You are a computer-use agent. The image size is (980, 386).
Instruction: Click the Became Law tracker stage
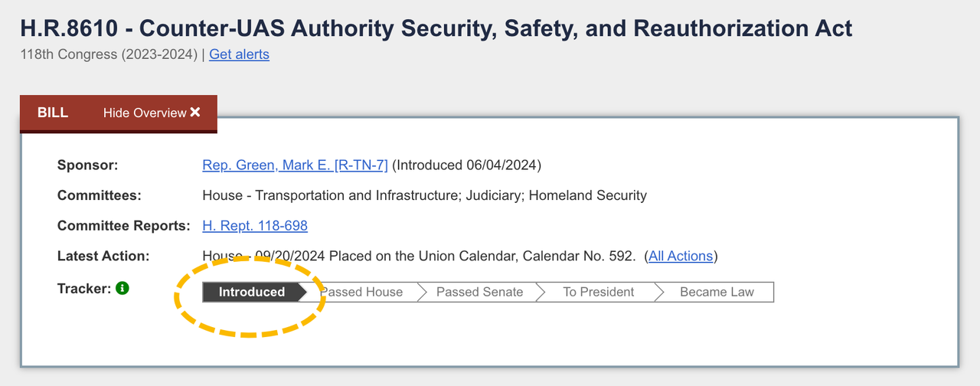717,292
